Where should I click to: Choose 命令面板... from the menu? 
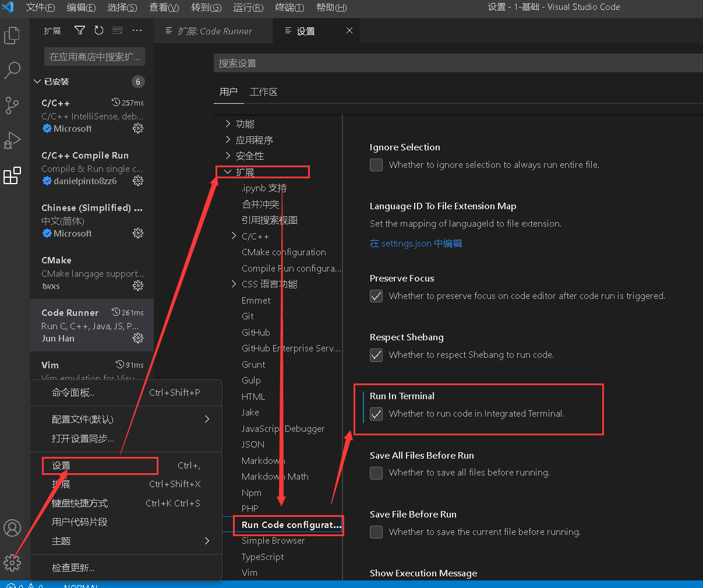click(x=126, y=392)
